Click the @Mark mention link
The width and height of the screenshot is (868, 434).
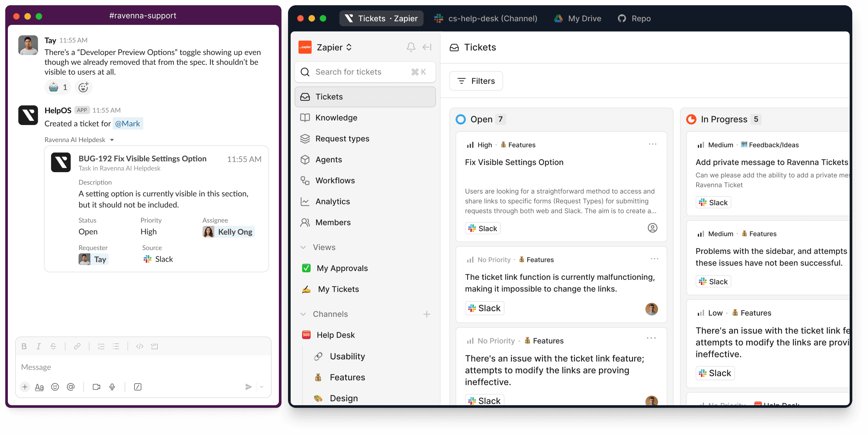(x=127, y=124)
